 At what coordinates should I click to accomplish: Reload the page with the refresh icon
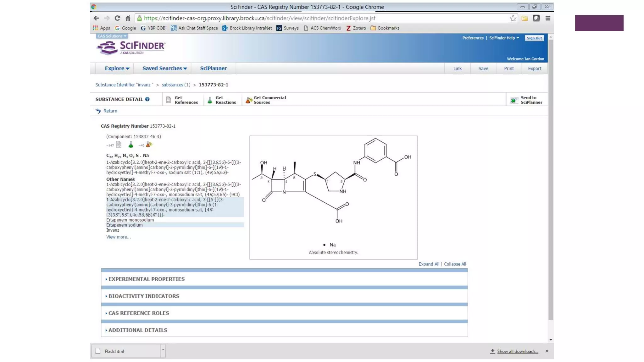click(x=117, y=18)
